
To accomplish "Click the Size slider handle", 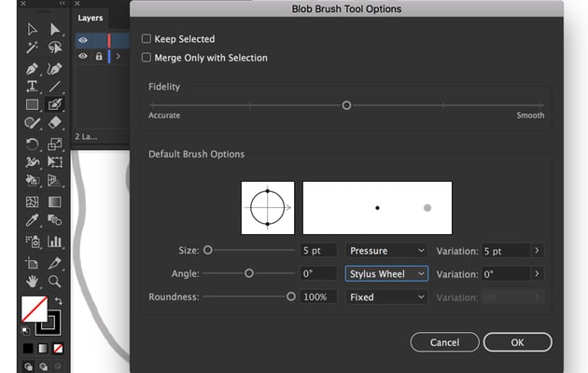I will point(208,250).
